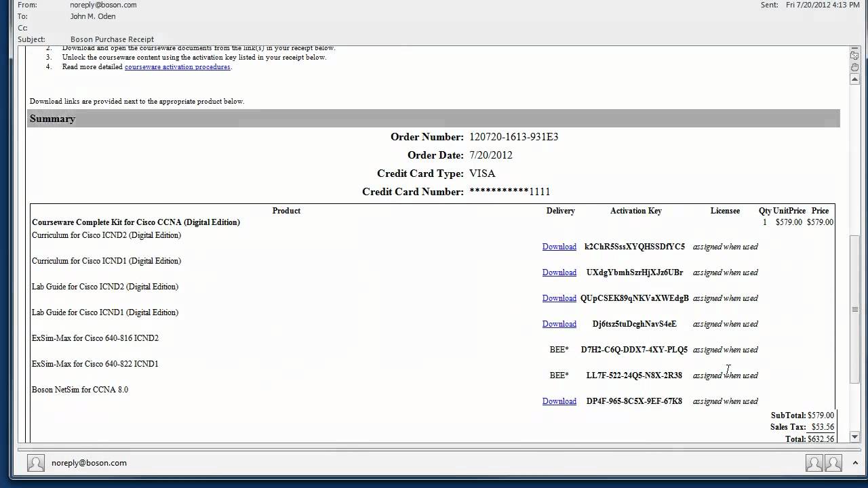The width and height of the screenshot is (868, 488).
Task: Click the Product column header
Action: point(286,211)
